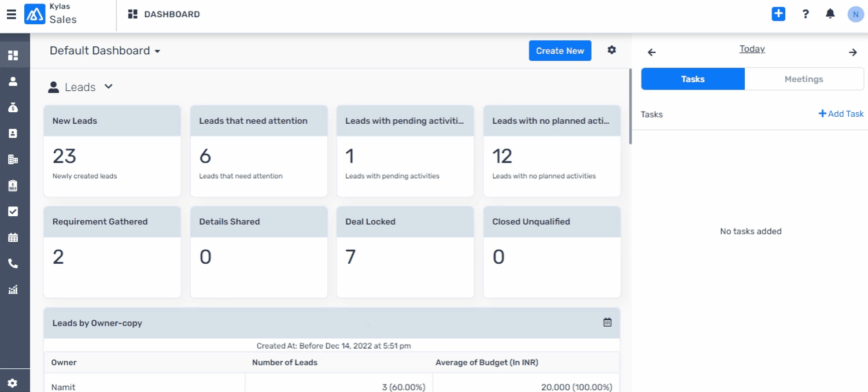Open the user profile avatar menu
This screenshot has height=392, width=868.
[855, 14]
